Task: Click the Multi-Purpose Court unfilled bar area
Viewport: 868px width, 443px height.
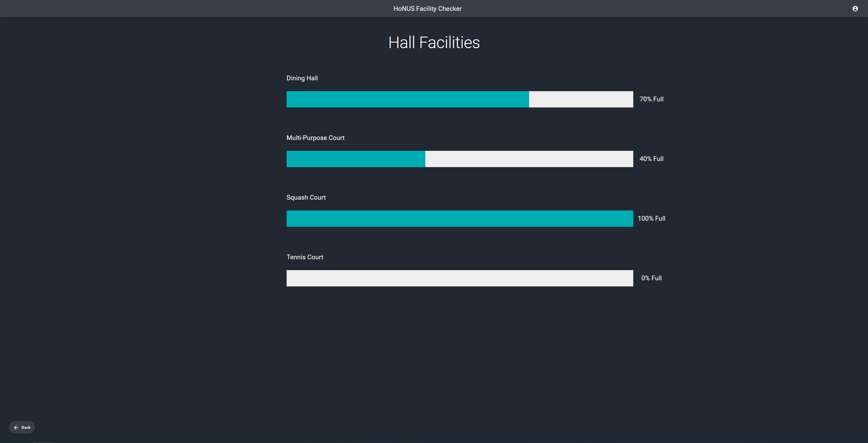Action: (x=529, y=159)
